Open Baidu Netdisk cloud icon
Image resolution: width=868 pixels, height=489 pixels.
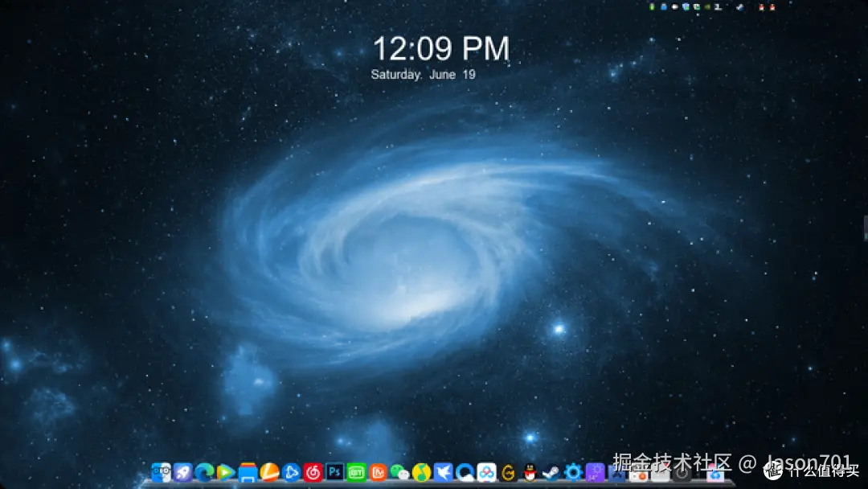click(x=486, y=472)
